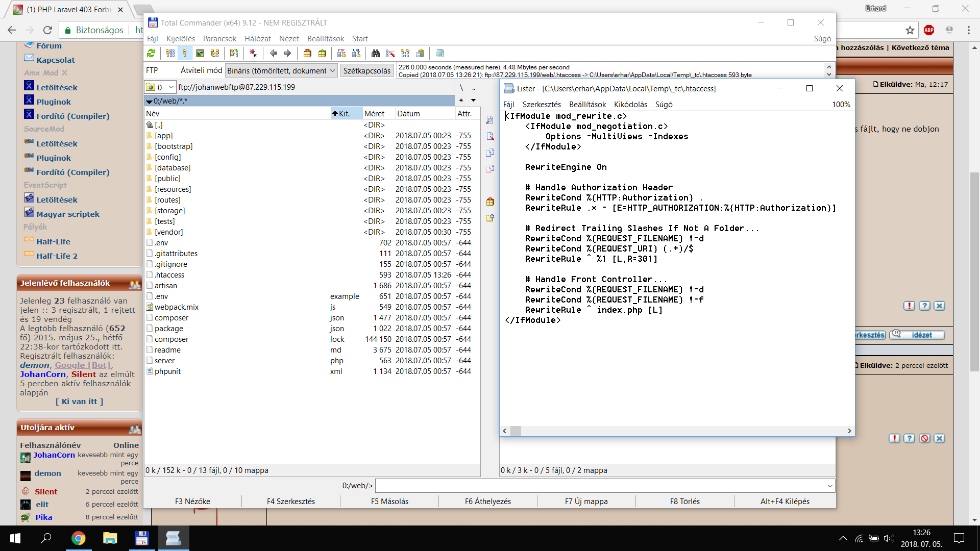Click the volume icon in system tray
Viewport: 980px width, 551px height.
click(x=889, y=538)
